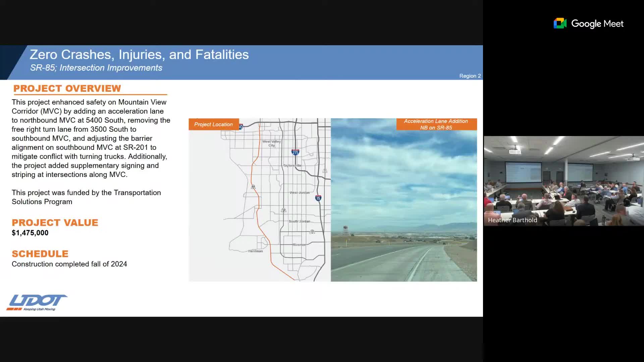Click the SR-85 Intersection Improvements subtitle

[97, 68]
